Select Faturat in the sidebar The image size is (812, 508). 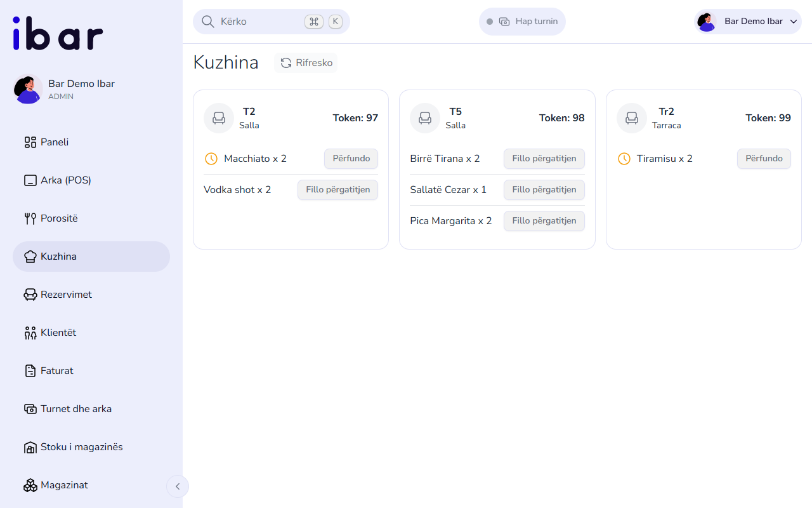point(91,371)
